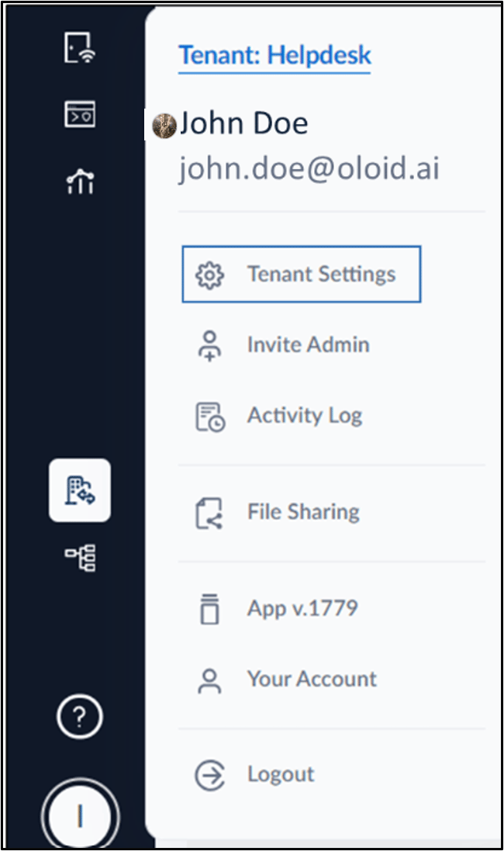Open File Sharing

coord(302,512)
